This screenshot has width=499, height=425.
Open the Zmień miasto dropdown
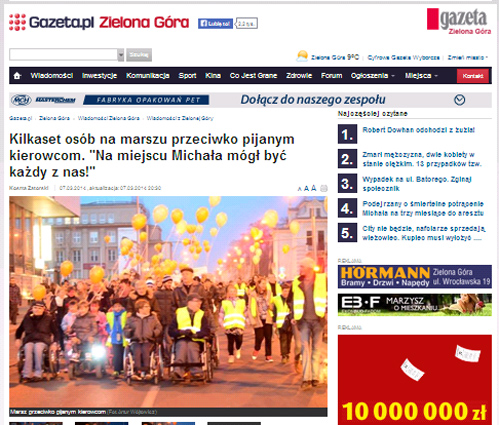pyautogui.click(x=467, y=57)
